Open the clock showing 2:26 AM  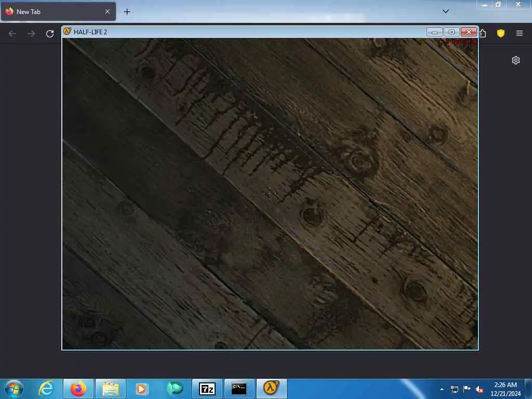[505, 389]
